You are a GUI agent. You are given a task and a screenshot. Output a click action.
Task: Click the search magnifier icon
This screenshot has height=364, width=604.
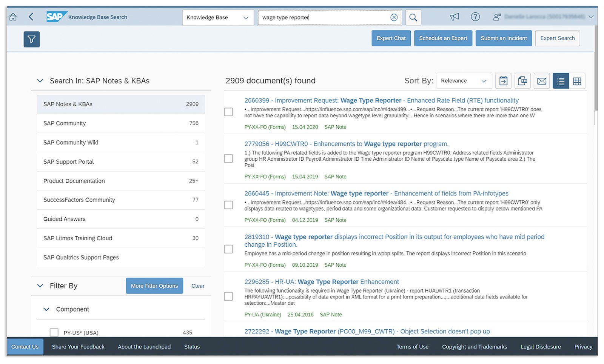tap(413, 17)
